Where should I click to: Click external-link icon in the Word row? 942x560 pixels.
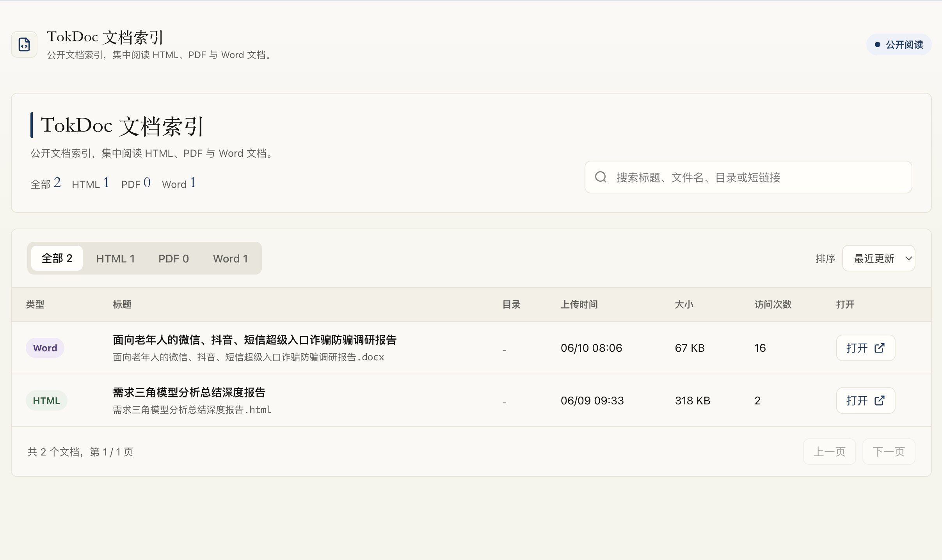tap(879, 348)
